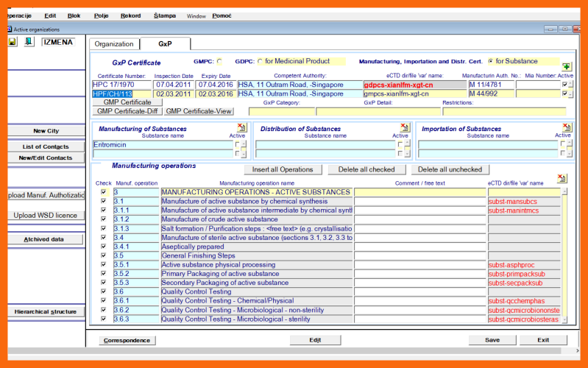Click delete icon in Manufacturing of Substances
This screenshot has width=588, height=368.
(239, 128)
